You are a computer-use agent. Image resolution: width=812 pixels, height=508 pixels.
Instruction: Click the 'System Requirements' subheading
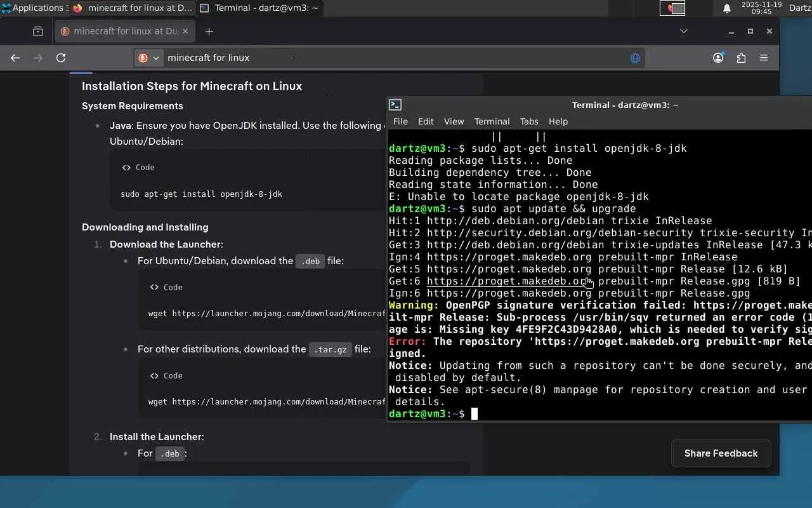[133, 106]
